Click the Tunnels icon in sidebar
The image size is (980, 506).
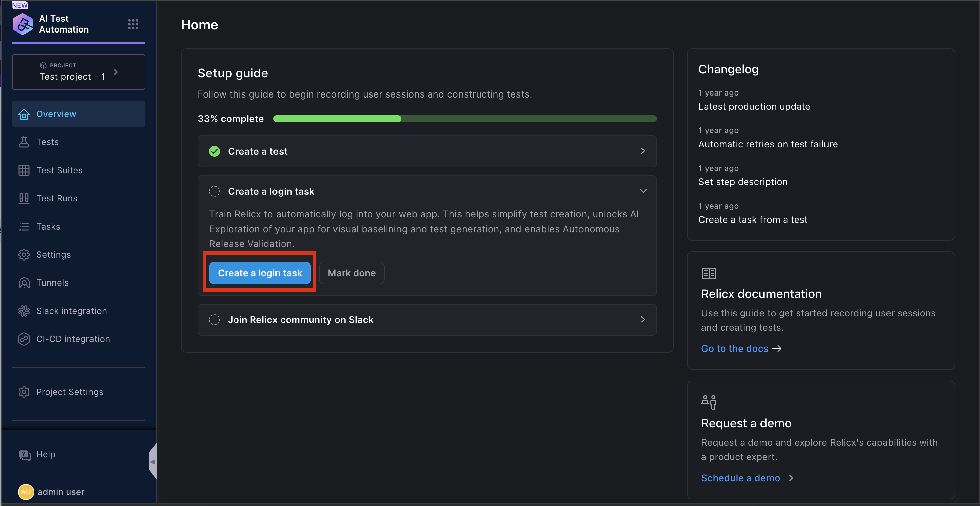[x=24, y=283]
